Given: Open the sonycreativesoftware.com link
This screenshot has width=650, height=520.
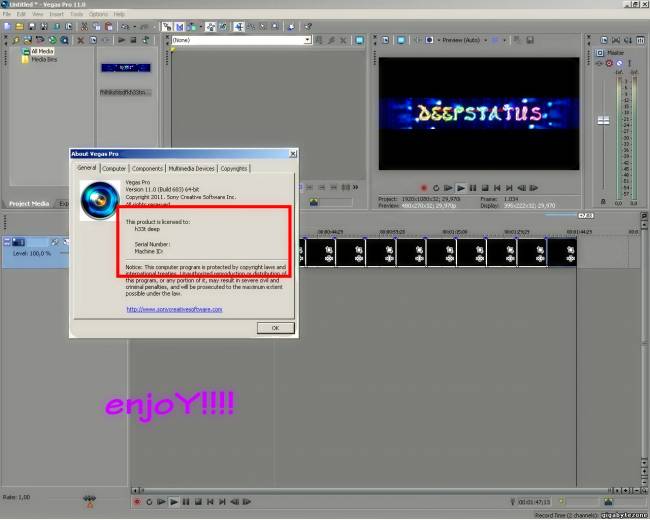Looking at the screenshot, I should tap(174, 309).
